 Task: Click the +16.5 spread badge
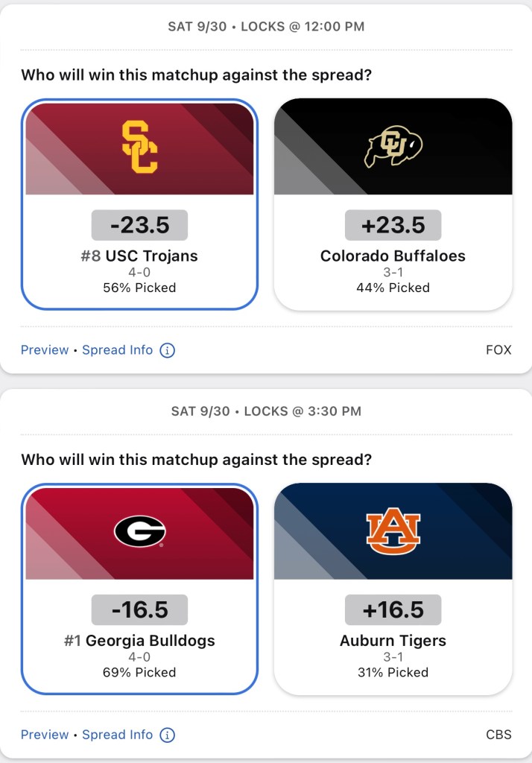(393, 610)
